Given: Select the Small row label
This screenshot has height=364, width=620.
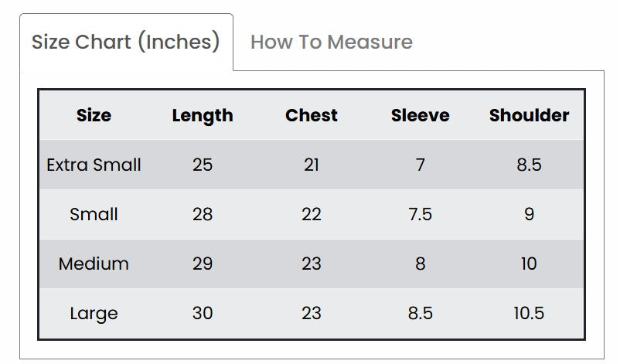Looking at the screenshot, I should [94, 214].
